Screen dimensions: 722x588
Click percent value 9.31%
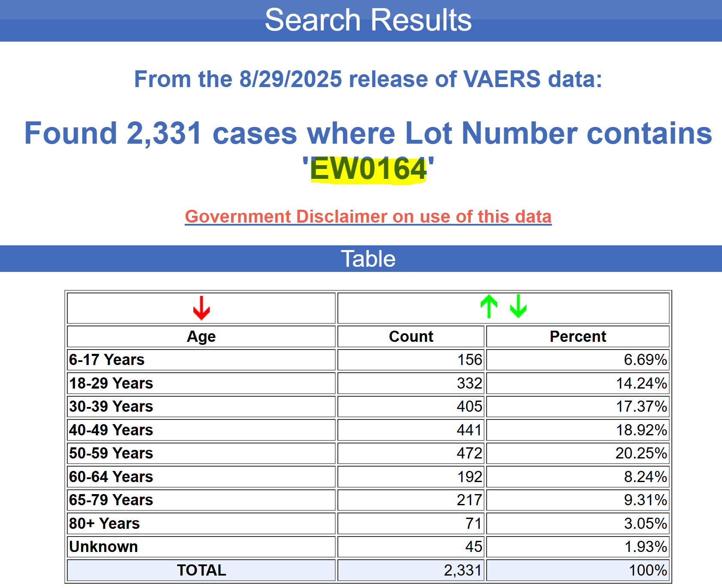[x=645, y=500]
